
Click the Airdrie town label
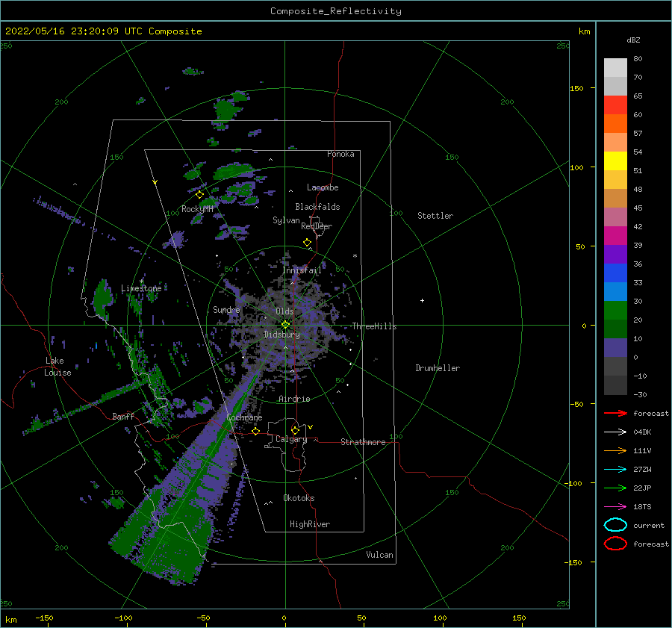(x=294, y=399)
